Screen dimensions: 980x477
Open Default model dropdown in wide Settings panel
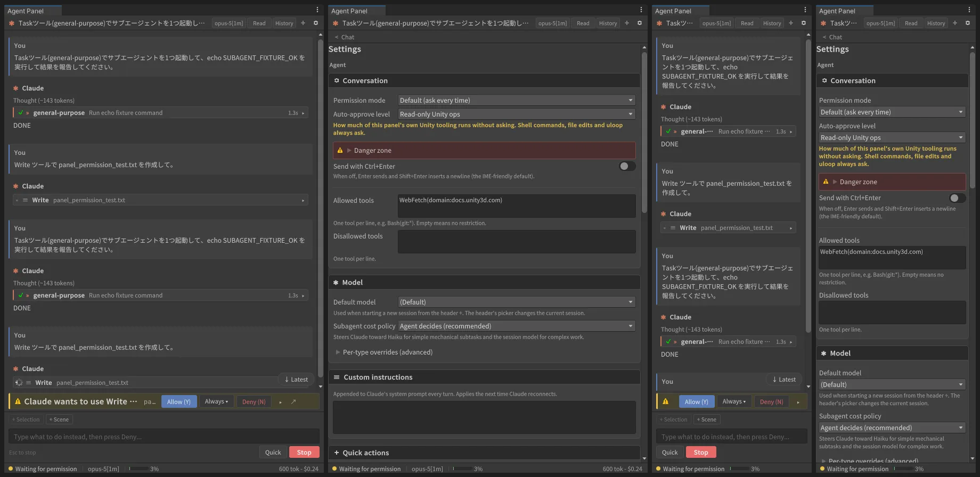pyautogui.click(x=517, y=302)
